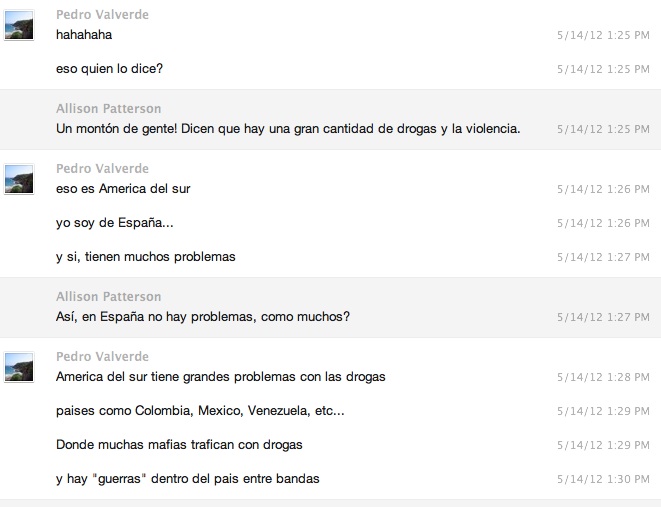This screenshot has height=507, width=661.
Task: Click the 'yo soy de España...' message
Action: tap(115, 222)
